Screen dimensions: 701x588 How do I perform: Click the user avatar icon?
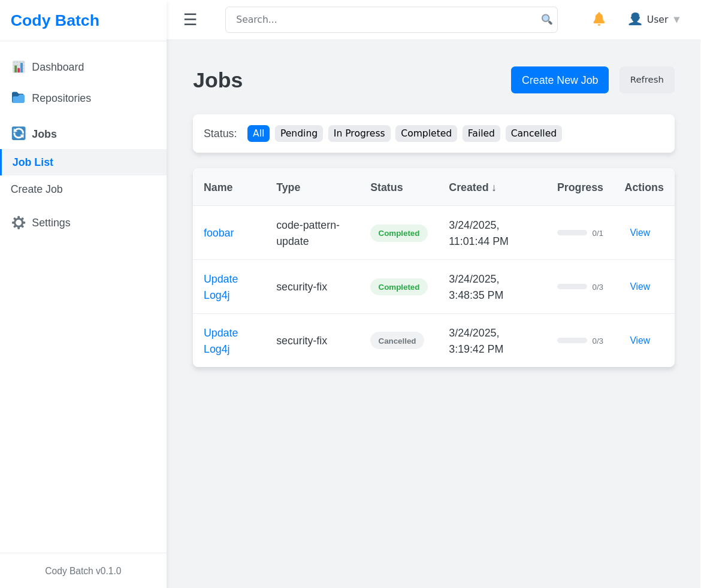pos(634,19)
